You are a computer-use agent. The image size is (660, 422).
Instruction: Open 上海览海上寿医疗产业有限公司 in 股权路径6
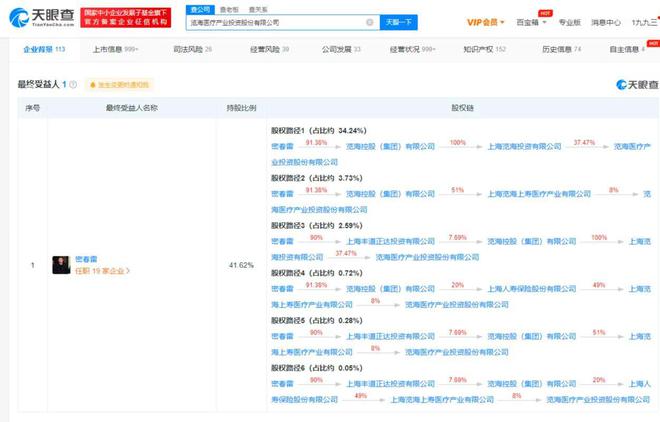pos(442,400)
